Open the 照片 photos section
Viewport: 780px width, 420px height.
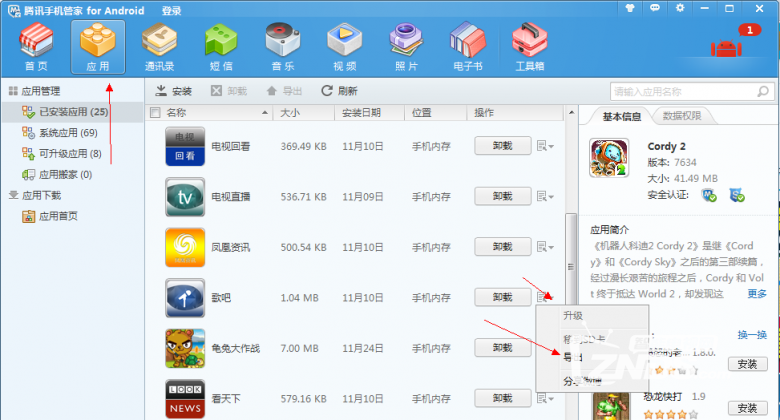coord(406,47)
